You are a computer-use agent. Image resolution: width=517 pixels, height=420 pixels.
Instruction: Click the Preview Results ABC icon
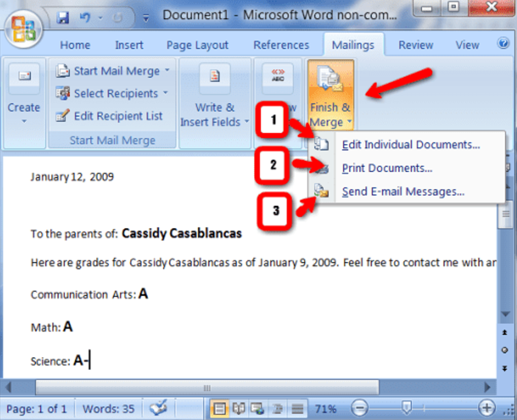(278, 77)
